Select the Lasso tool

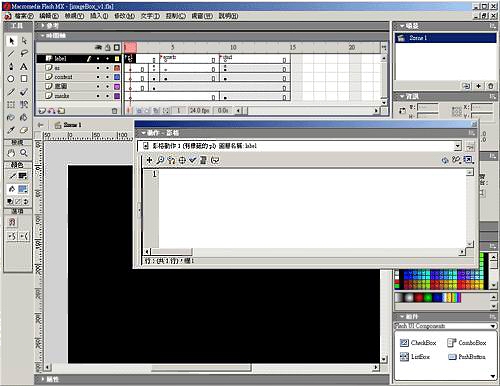[24, 53]
